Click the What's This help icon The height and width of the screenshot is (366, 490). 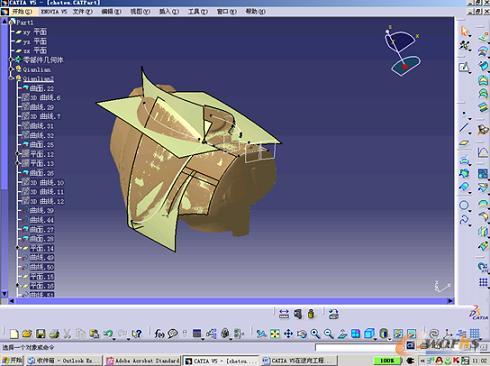137,333
